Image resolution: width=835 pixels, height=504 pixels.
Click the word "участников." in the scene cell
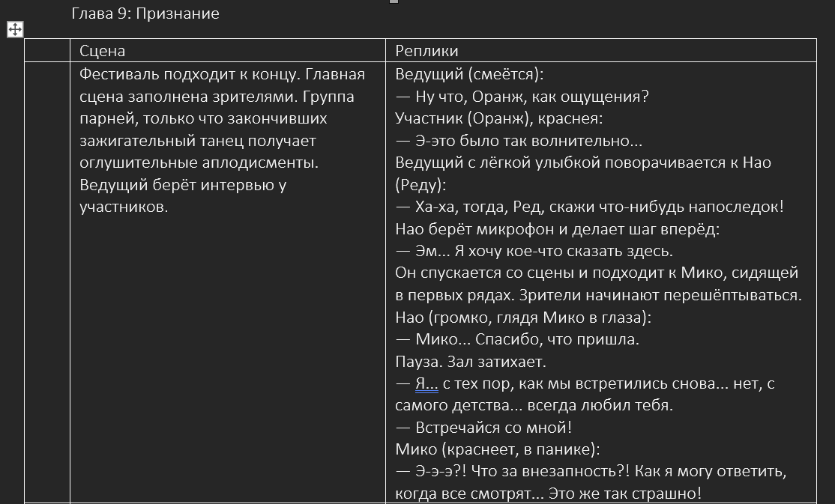124,207
